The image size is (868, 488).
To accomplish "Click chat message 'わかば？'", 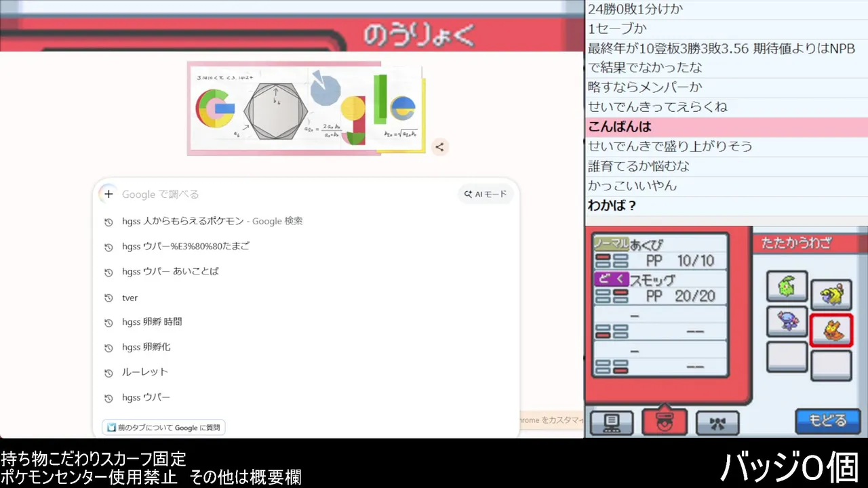I will click(612, 205).
